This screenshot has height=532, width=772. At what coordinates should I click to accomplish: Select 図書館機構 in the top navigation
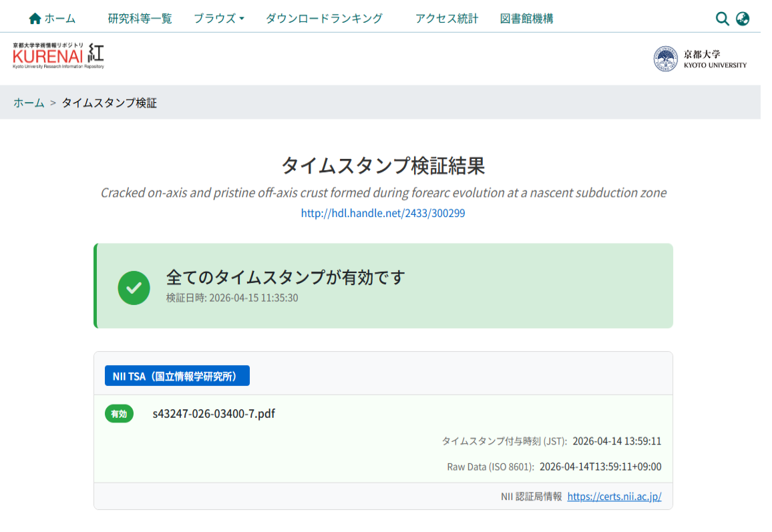tap(526, 19)
